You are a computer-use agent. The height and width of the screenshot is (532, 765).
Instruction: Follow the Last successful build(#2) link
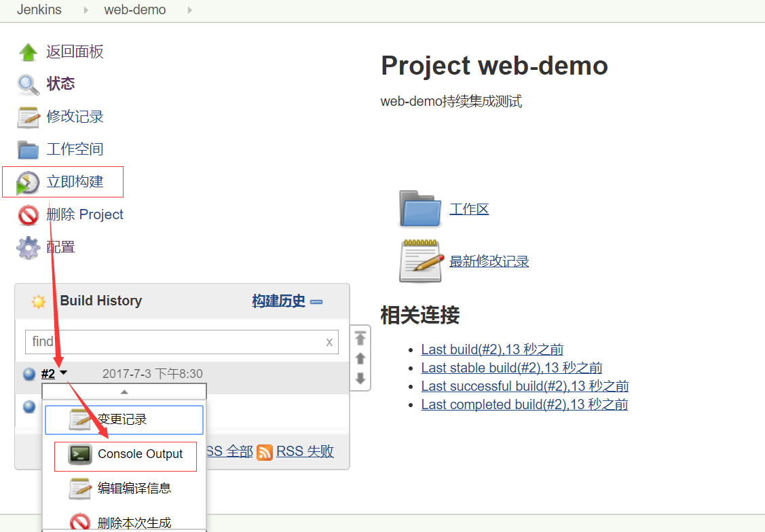524,385
